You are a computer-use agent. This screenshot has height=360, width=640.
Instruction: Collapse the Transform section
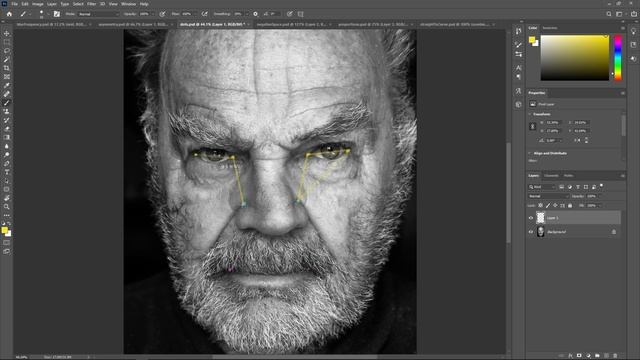(530, 114)
